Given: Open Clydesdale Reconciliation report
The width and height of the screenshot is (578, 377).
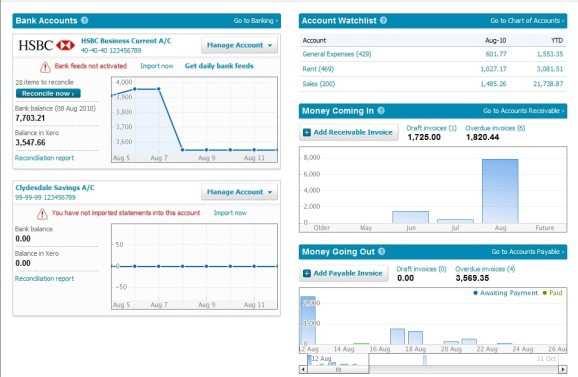Looking at the screenshot, I should (x=44, y=279).
